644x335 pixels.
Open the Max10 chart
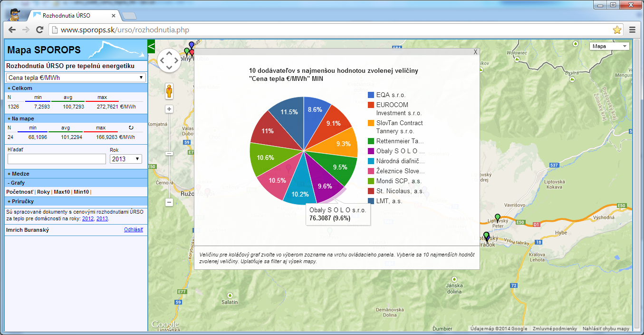point(62,192)
